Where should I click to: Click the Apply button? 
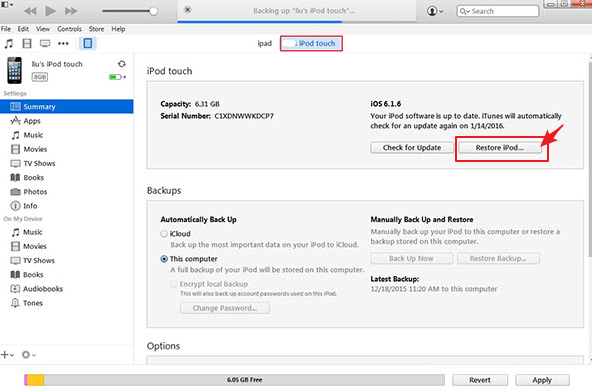tap(542, 380)
